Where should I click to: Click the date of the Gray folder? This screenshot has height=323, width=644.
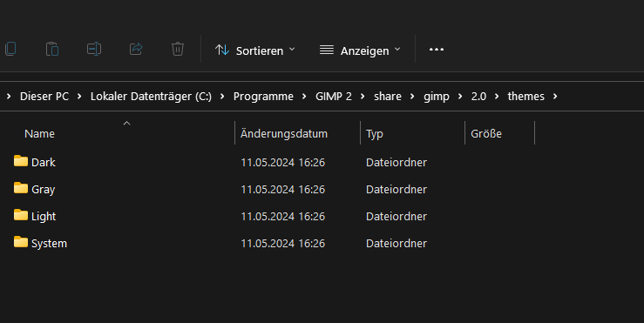[282, 190]
